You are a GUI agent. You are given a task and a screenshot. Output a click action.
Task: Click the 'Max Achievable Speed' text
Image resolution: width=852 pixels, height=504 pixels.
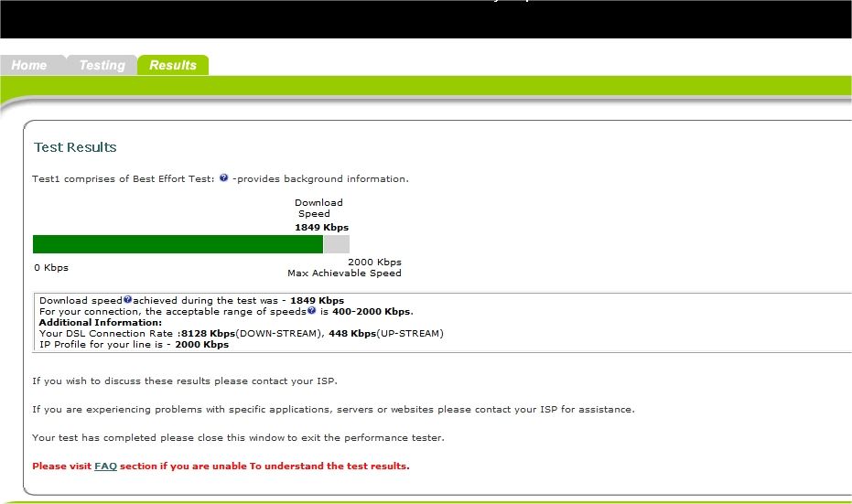(x=344, y=273)
